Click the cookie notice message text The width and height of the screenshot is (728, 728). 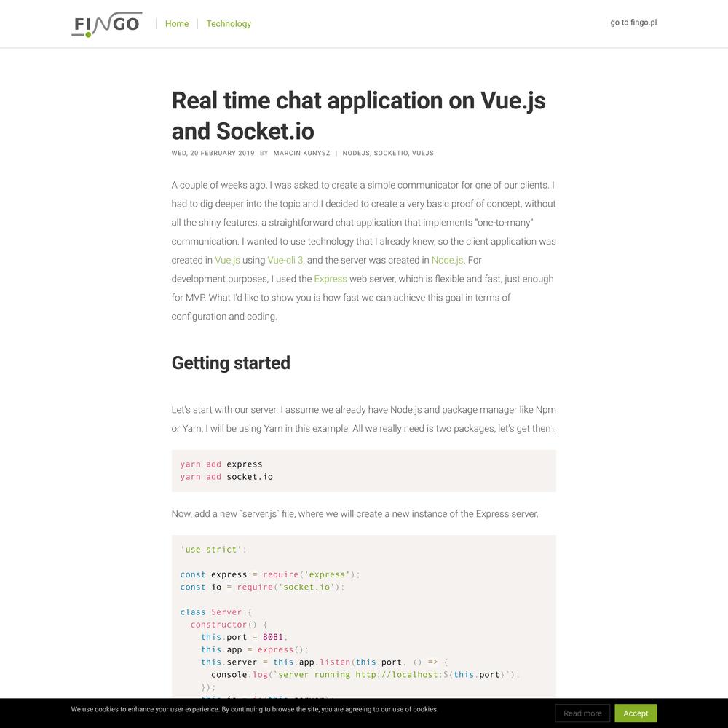coord(254,709)
